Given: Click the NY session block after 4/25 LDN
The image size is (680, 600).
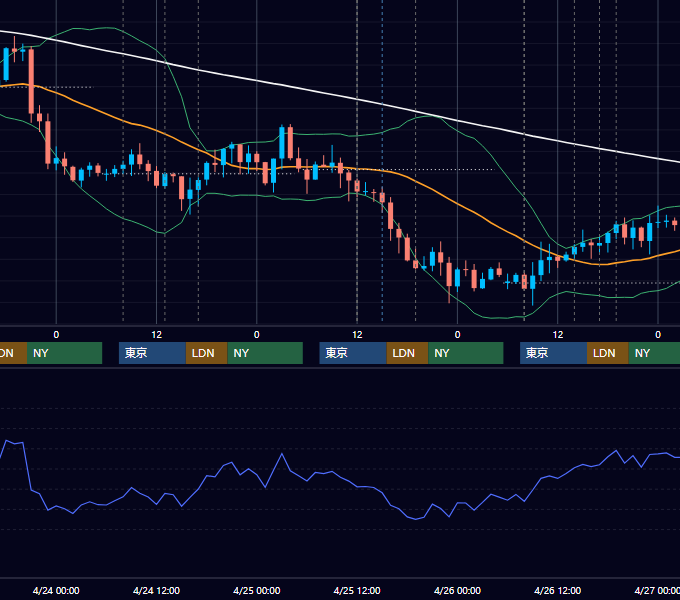Looking at the screenshot, I should click(x=466, y=353).
